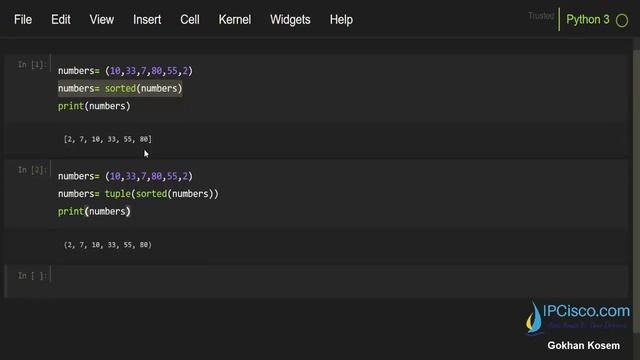Image resolution: width=640 pixels, height=360 pixels.
Task: Open the Edit menu
Action: (61, 20)
